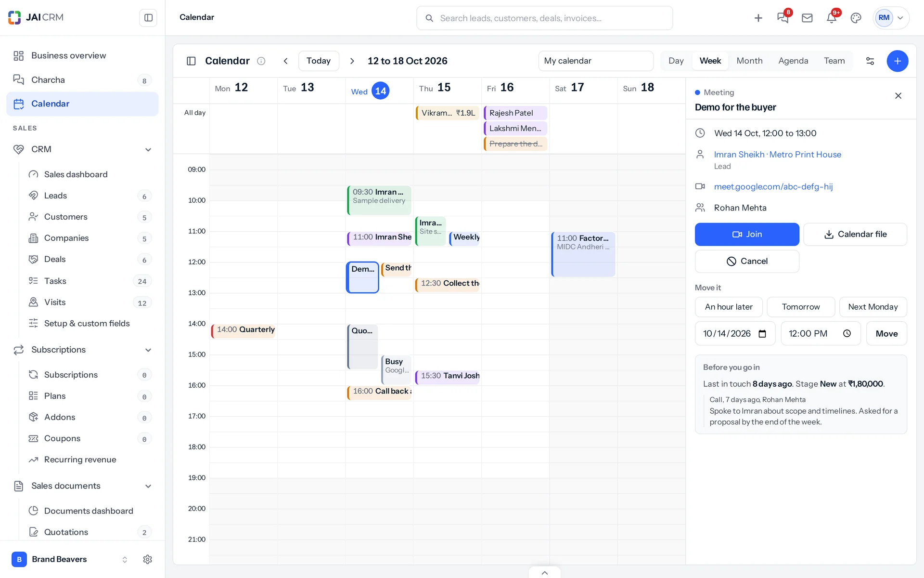Move meeting to Next Monday
Image resolution: width=924 pixels, height=578 pixels.
pos(873,307)
